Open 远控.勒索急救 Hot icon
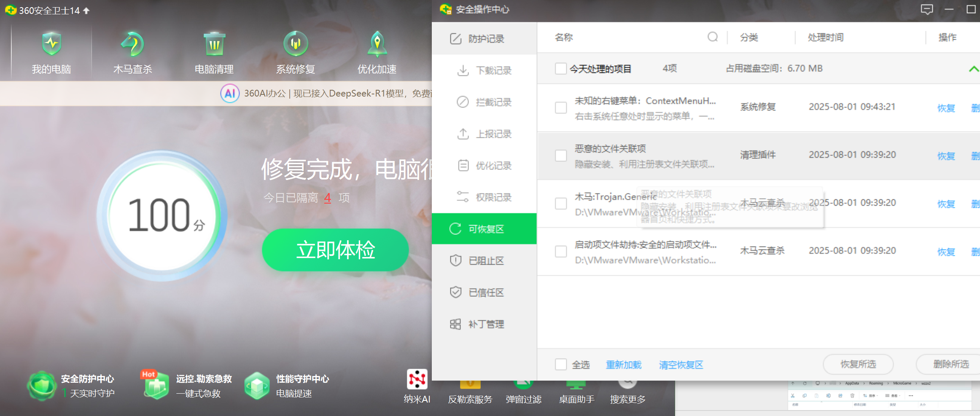 pyautogui.click(x=155, y=385)
